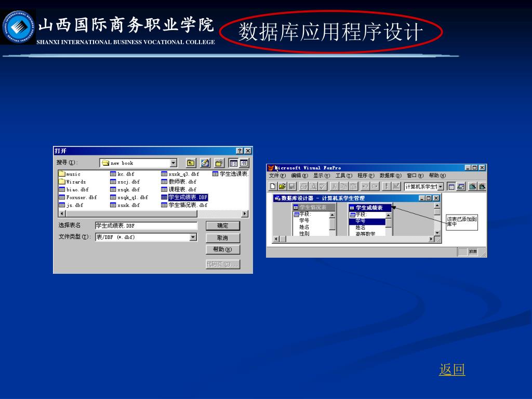The image size is (532, 399).
Task: Select 学号 field in 学生成绩表 table
Action: 367,221
